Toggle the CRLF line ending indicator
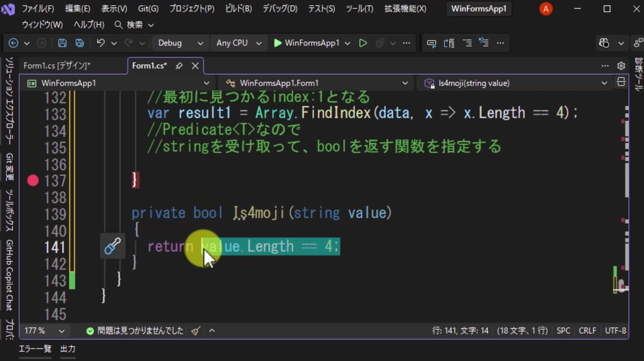The height and width of the screenshot is (361, 644). tap(587, 331)
